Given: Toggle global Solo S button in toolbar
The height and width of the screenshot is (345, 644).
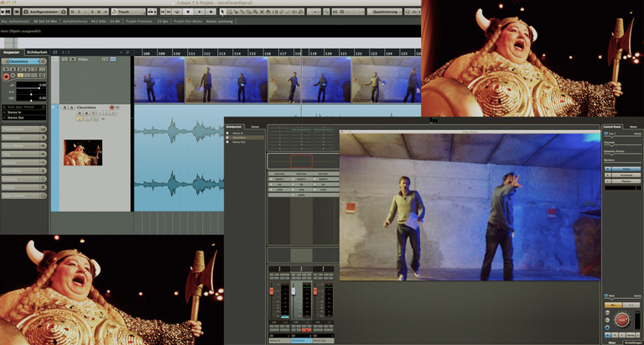Looking at the screenshot, I should (79, 12).
